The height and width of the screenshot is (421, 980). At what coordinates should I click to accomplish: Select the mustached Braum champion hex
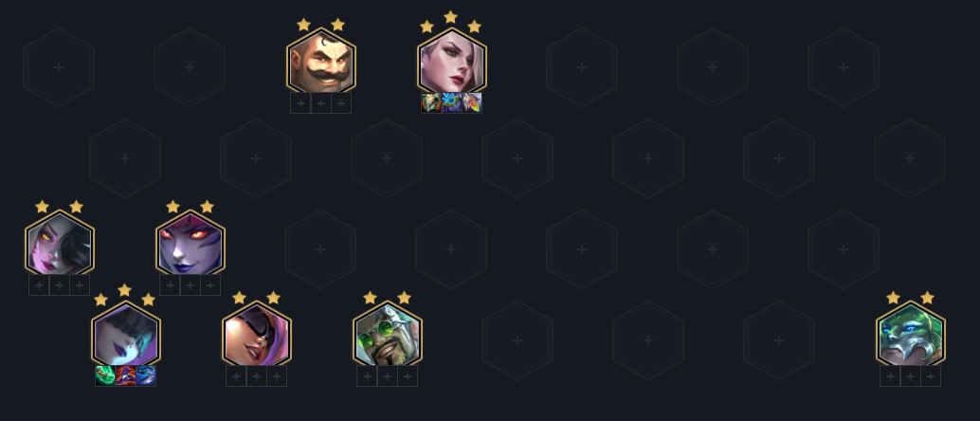pos(320,63)
